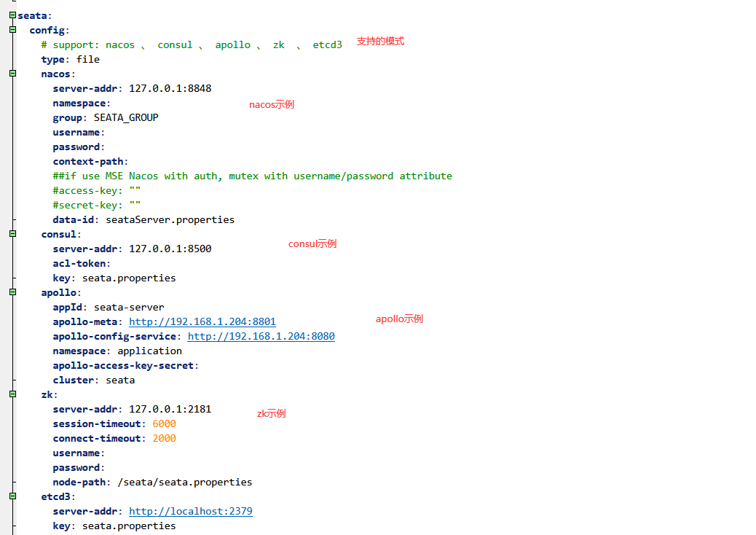Click the 'etcd3:' section key
The height and width of the screenshot is (535, 756).
(x=58, y=497)
